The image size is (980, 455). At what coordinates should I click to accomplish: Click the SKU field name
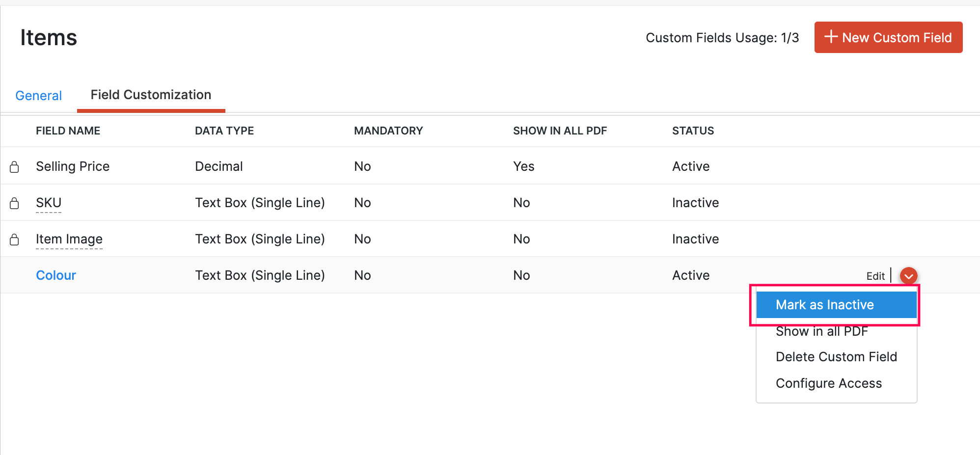pos(49,203)
